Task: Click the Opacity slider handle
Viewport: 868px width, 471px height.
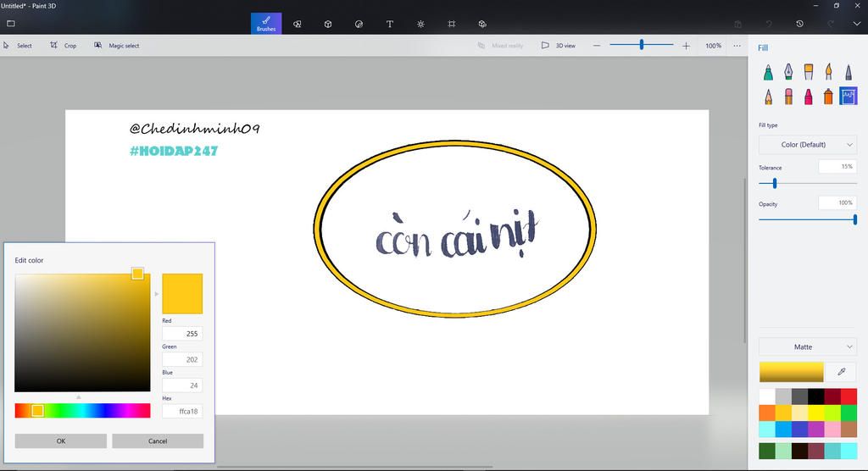Action: point(855,219)
